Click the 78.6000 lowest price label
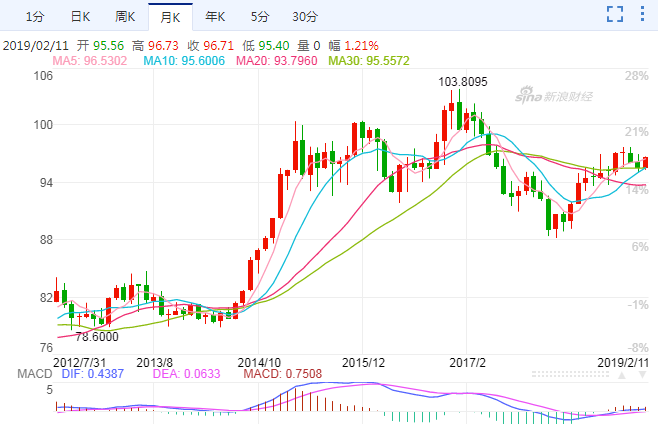This screenshot has width=663, height=424. tap(97, 337)
